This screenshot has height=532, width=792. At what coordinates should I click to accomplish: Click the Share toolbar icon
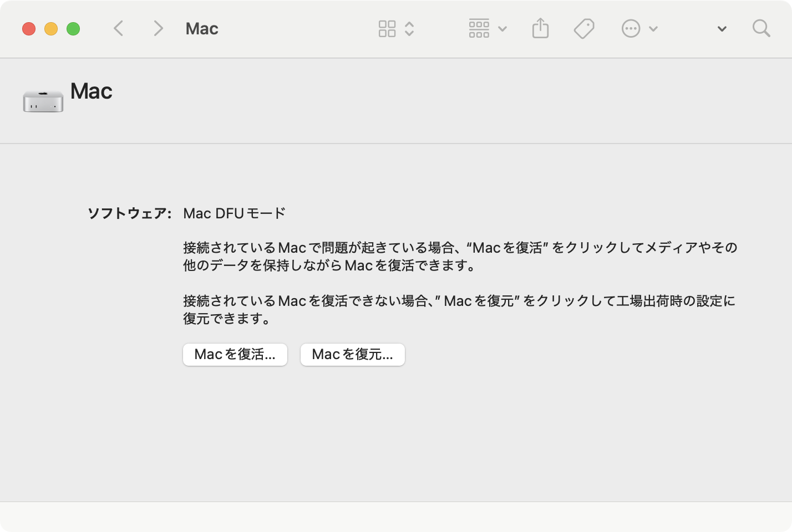point(540,28)
